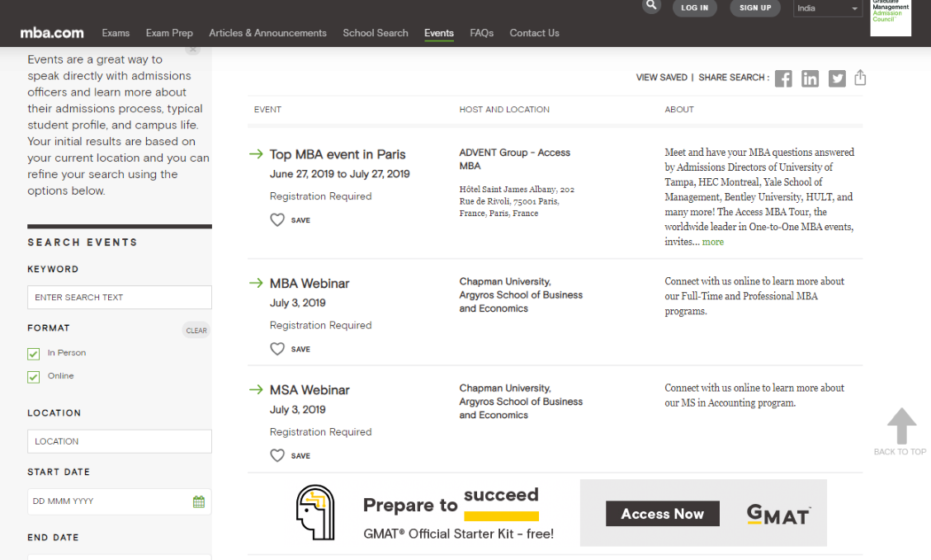This screenshot has height=560, width=931.
Task: Click the GMAT Official Starter Kit text
Action: [x=458, y=534]
